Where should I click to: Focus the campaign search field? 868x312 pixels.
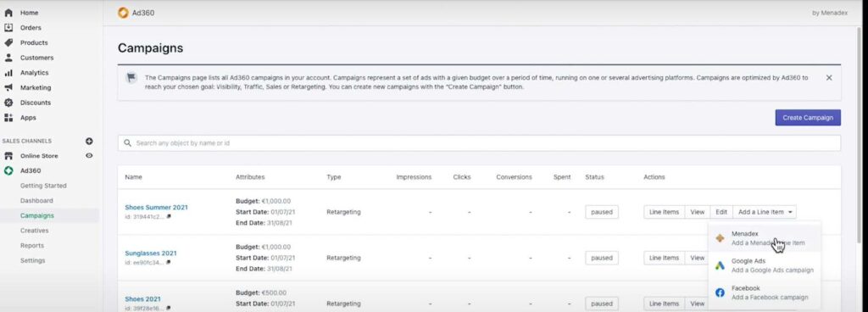(x=479, y=143)
